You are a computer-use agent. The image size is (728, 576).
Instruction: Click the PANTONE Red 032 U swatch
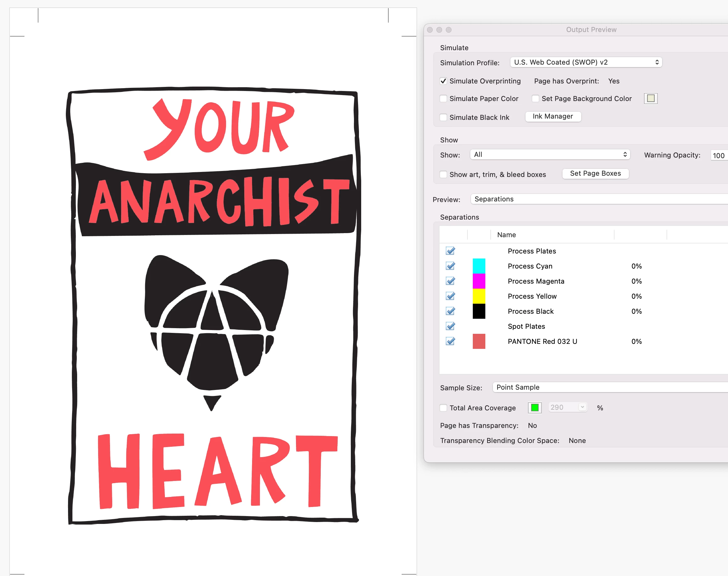(478, 341)
